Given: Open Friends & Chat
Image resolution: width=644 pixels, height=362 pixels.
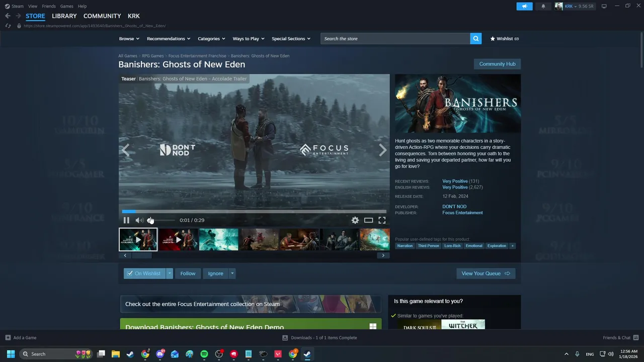Looking at the screenshot, I should (620, 338).
